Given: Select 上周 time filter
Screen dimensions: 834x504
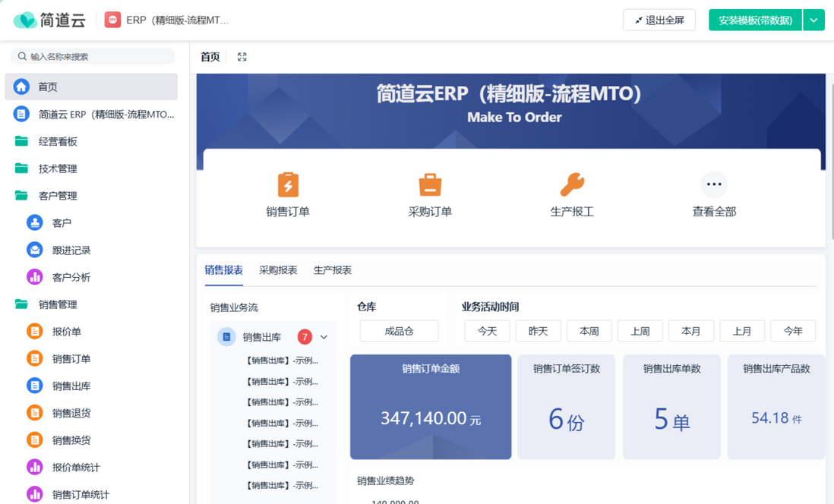Looking at the screenshot, I should coord(640,331).
